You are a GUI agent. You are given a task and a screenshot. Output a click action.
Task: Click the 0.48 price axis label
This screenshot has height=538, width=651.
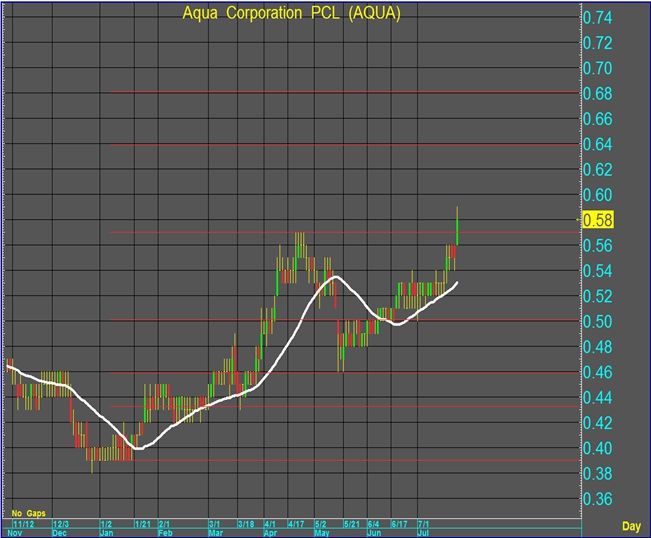[597, 347]
